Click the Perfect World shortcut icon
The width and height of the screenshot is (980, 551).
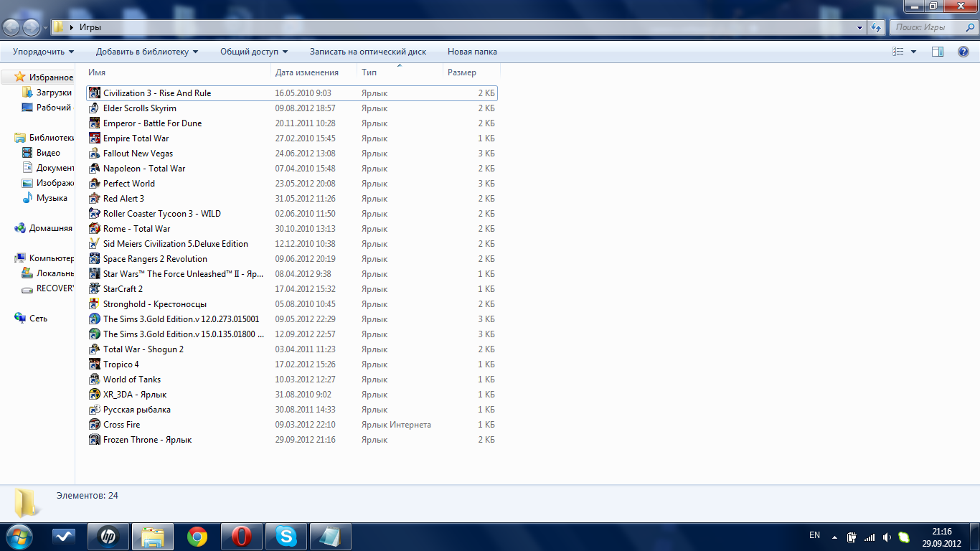tap(94, 184)
